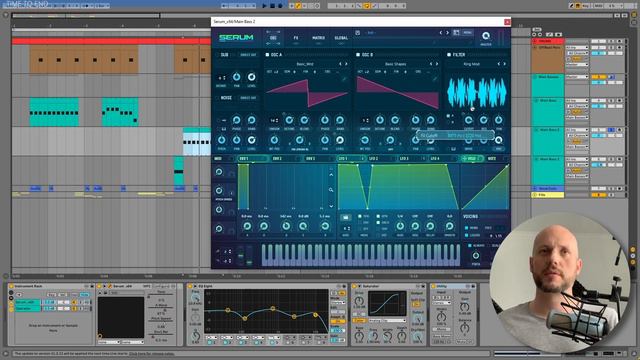Toggle FILTER enable checkbox
The height and width of the screenshot is (360, 640).
449,55
